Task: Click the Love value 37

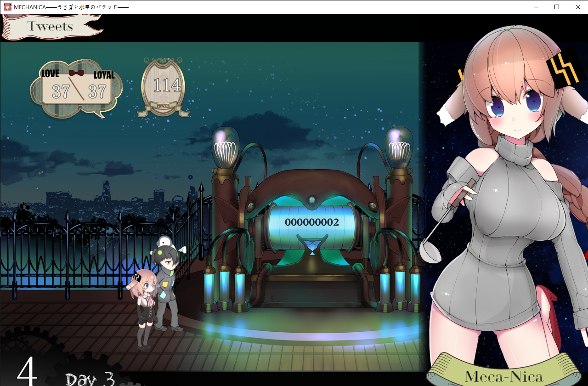Action: 61,92
